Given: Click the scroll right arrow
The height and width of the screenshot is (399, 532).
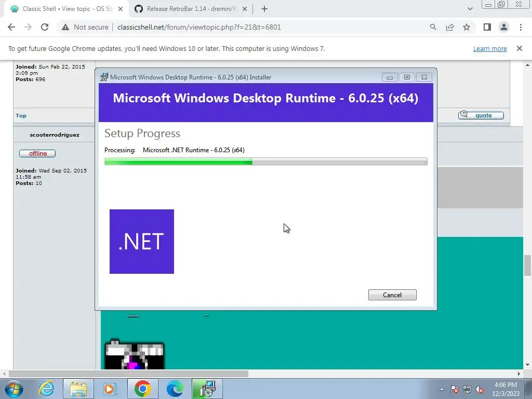Looking at the screenshot, I should [519, 374].
